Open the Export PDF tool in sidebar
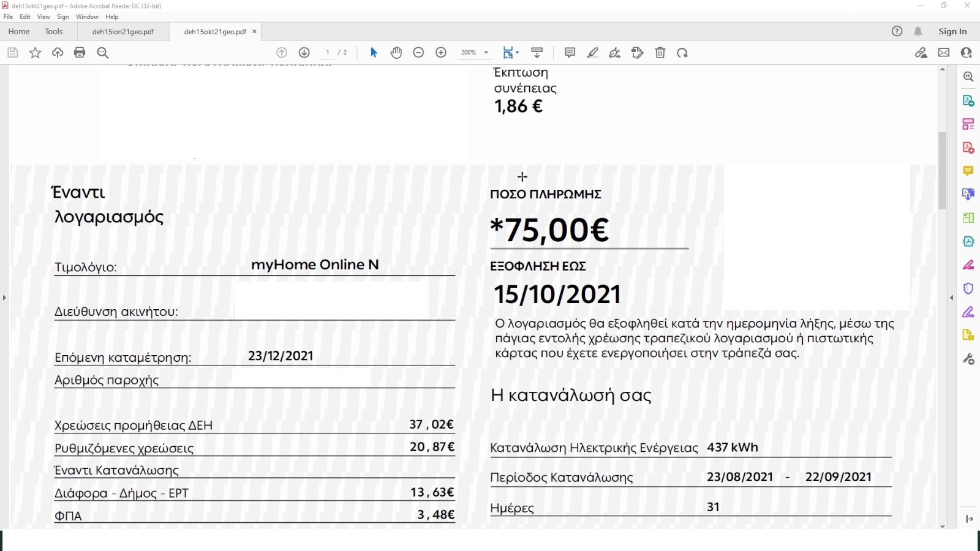 968,100
